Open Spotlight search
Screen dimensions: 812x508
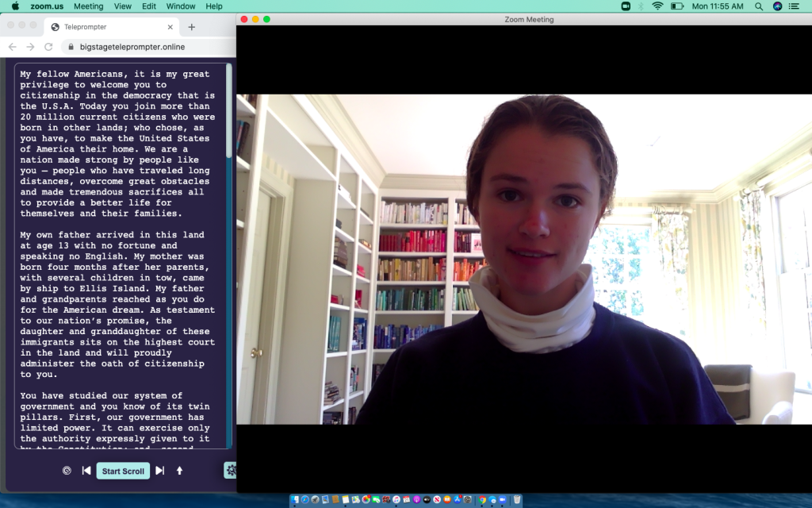coord(759,6)
